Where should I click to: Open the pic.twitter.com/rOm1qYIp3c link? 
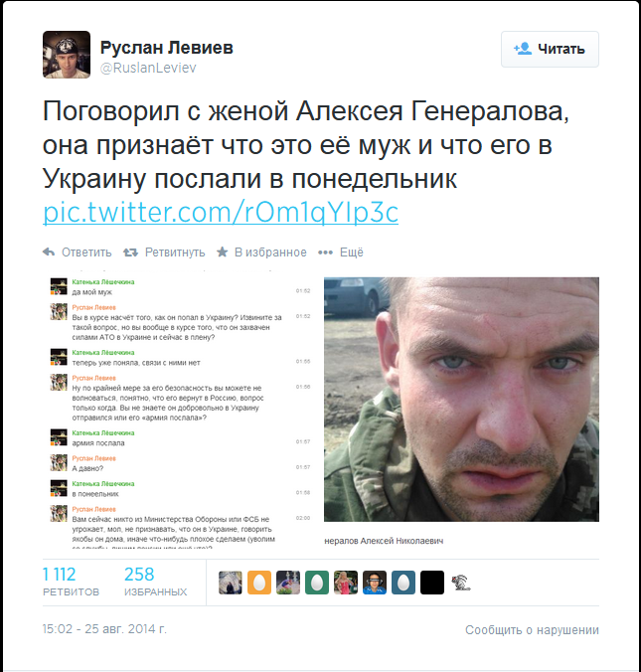(221, 212)
